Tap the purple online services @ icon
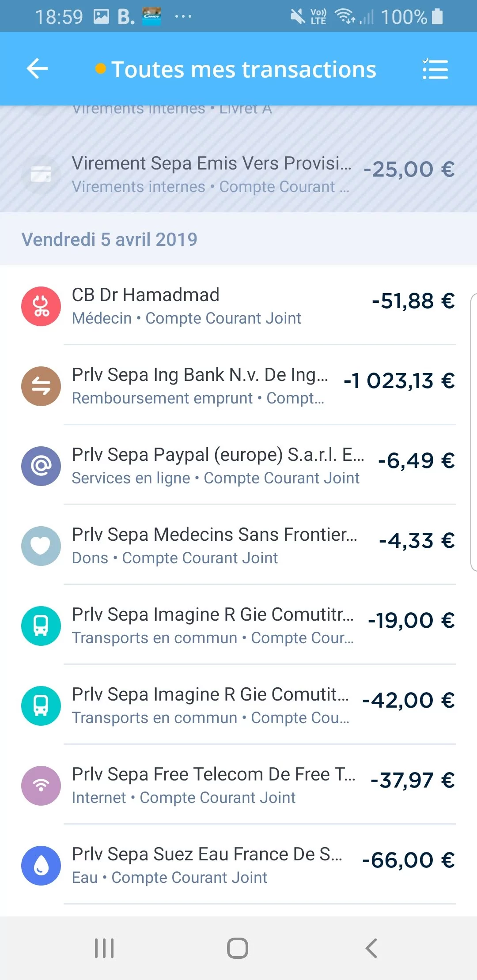 (41, 466)
